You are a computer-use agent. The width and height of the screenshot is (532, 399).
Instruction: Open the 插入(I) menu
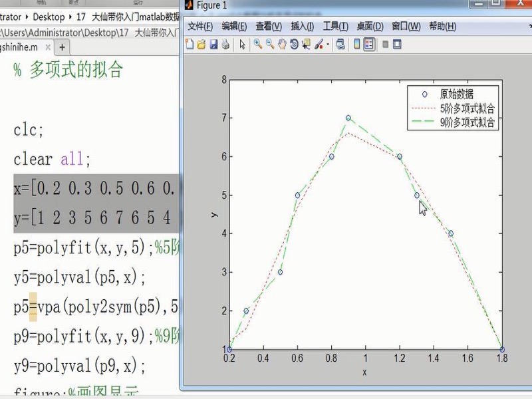(302, 26)
